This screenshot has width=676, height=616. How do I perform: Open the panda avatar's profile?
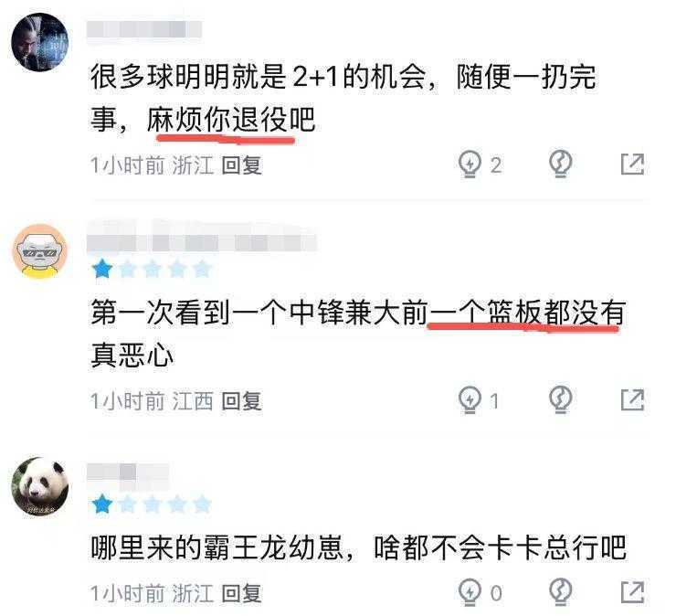(x=39, y=486)
